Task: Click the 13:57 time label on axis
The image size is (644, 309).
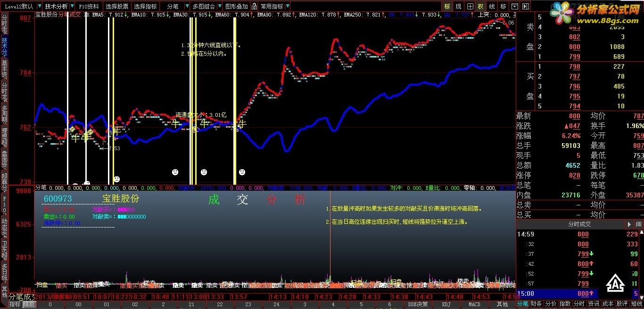Action: click(x=240, y=297)
